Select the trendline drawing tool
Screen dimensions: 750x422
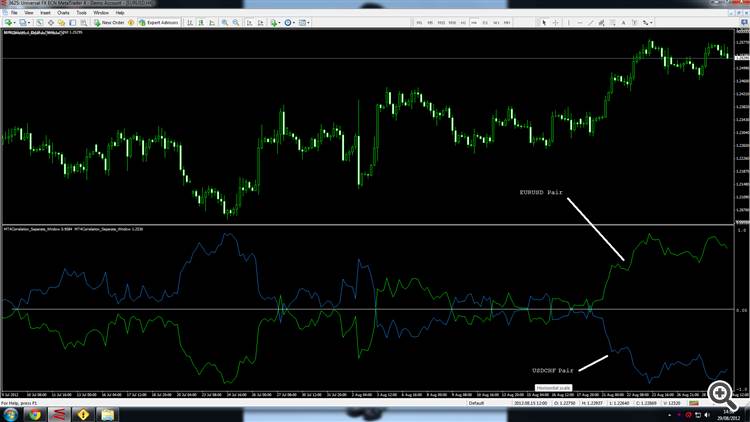(591, 22)
